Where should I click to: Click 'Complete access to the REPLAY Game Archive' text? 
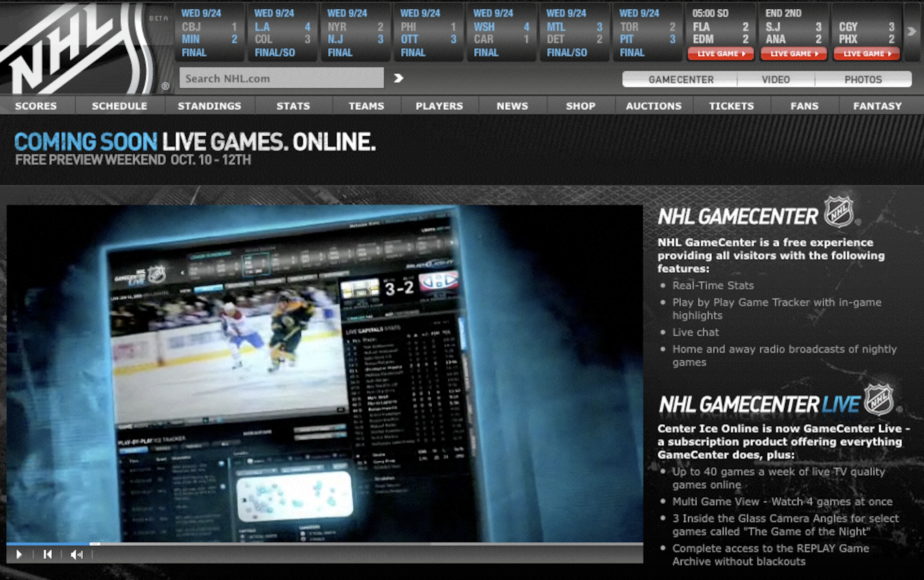click(771, 555)
